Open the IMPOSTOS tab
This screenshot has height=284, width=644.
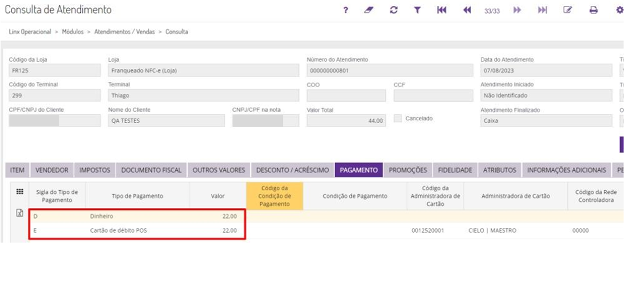(x=95, y=170)
